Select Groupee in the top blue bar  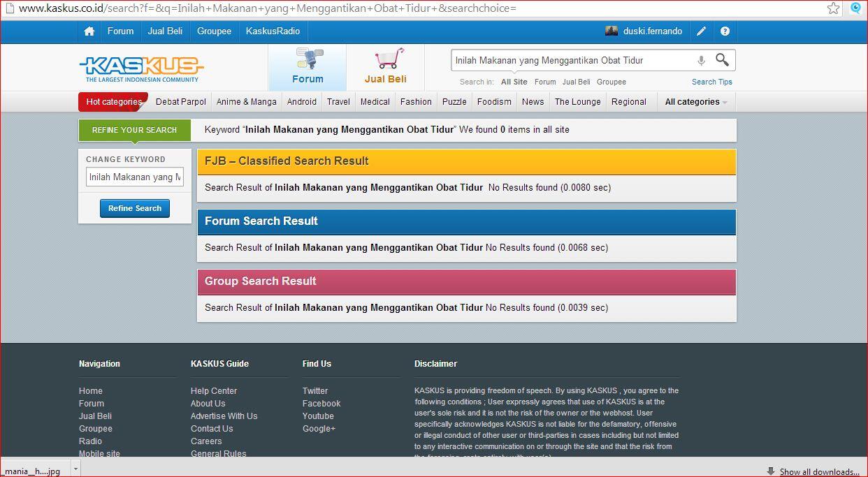pos(214,31)
